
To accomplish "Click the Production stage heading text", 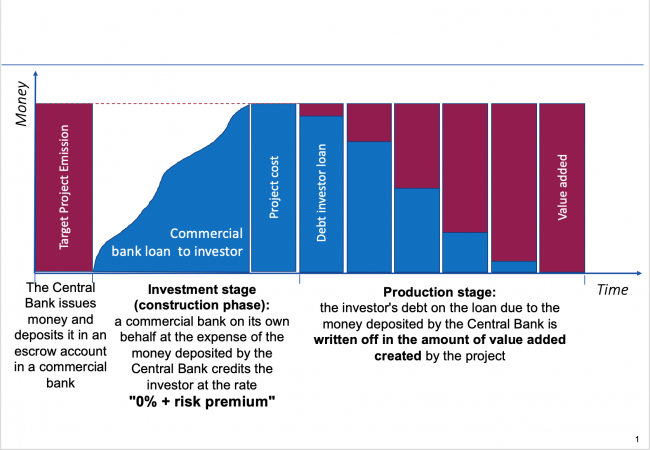I will 439,291.
